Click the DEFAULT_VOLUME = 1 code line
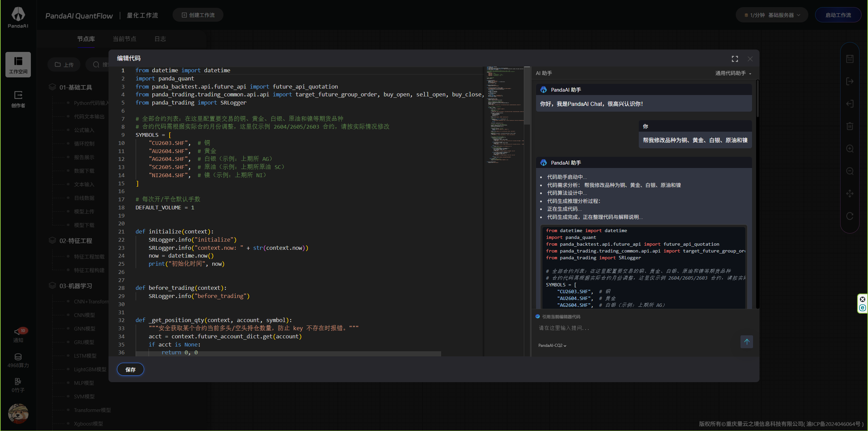The width and height of the screenshot is (868, 431). 165,207
